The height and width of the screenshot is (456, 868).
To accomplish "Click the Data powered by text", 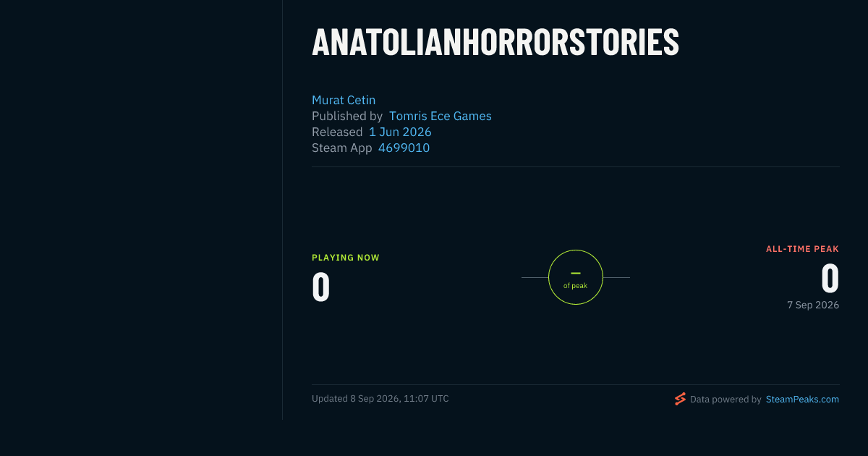I will point(726,399).
